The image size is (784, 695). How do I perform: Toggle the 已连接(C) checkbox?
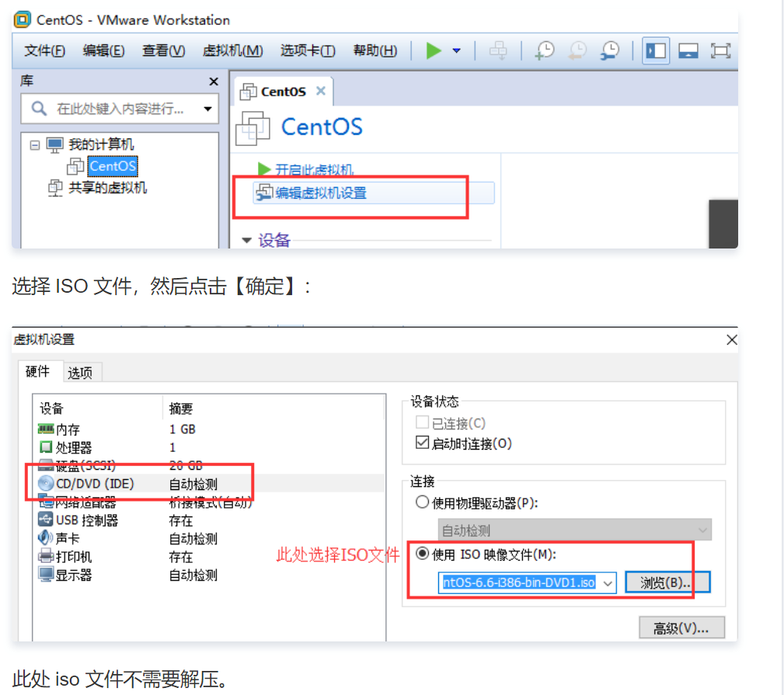point(422,422)
